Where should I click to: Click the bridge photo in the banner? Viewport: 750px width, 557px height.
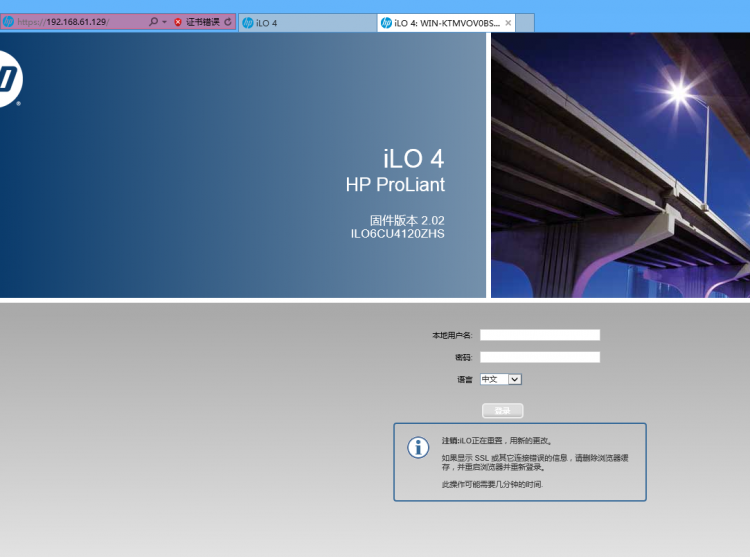620,165
